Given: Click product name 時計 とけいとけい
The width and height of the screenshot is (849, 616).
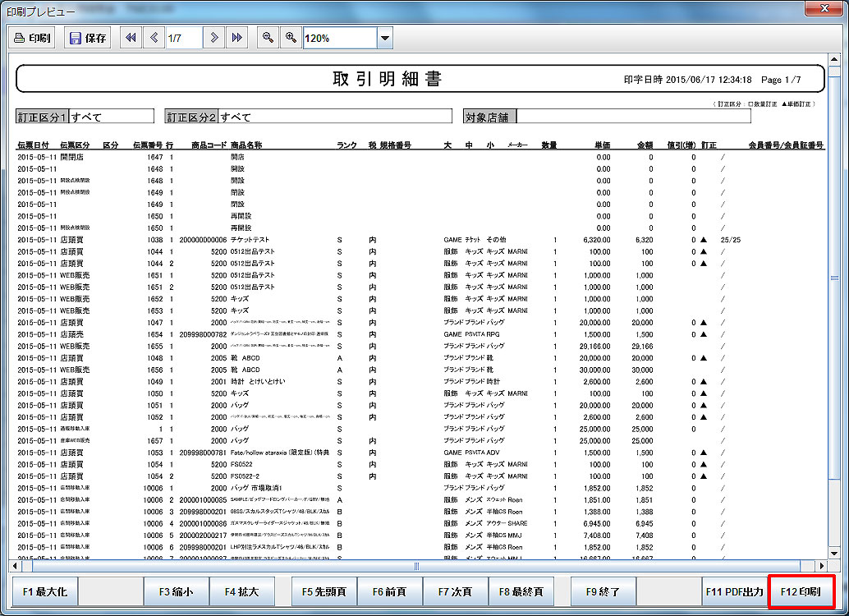Looking at the screenshot, I should point(258,381).
